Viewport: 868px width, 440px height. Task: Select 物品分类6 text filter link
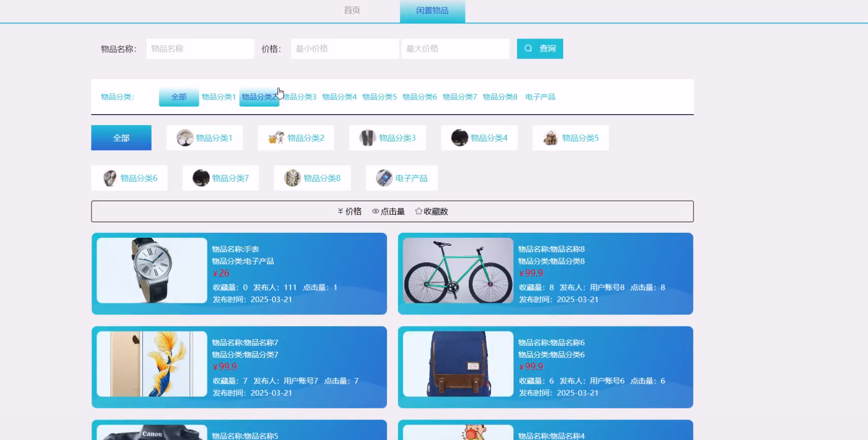pos(419,97)
